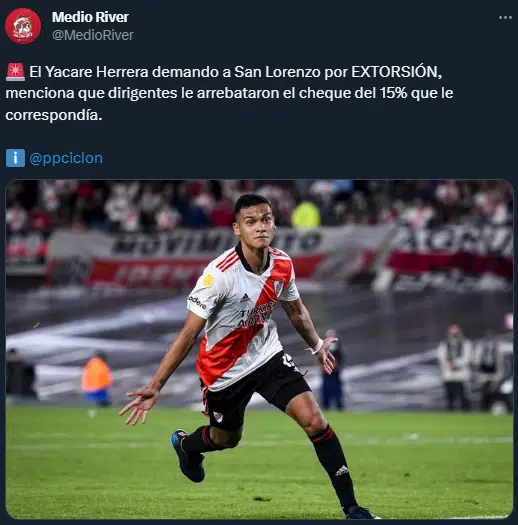Click the steward in the orange vest
The width and height of the screenshot is (518, 525).
96,379
